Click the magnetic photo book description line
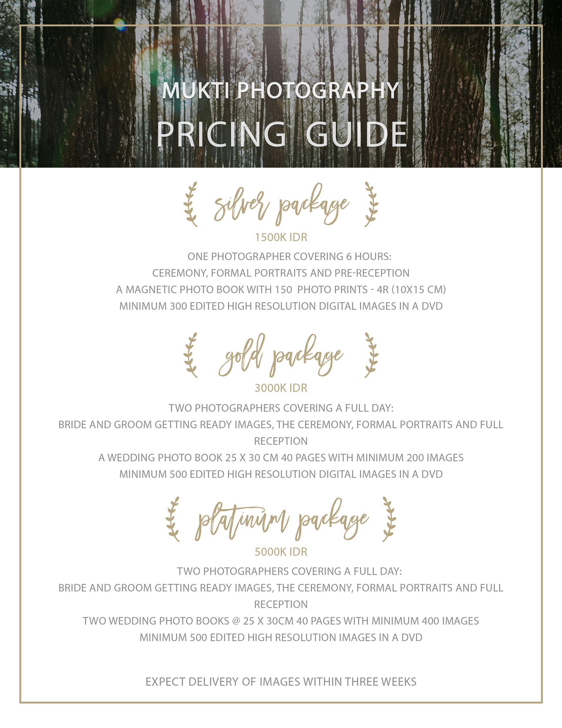 tap(281, 289)
